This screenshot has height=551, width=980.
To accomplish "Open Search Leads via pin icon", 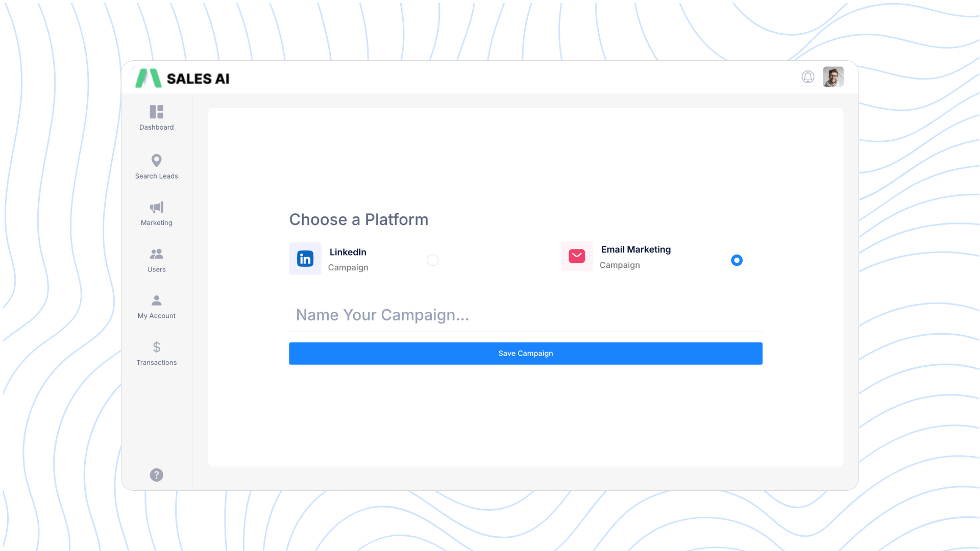I will (x=156, y=160).
